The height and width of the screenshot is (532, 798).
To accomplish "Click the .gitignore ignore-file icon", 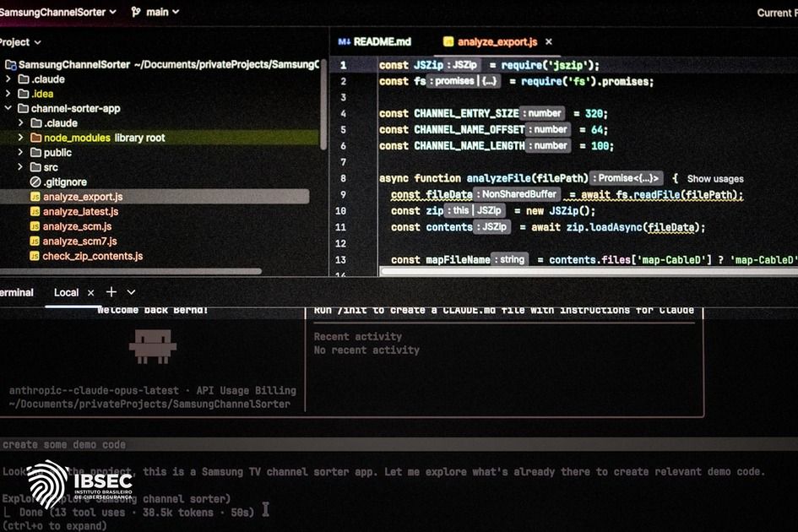I will coord(35,182).
